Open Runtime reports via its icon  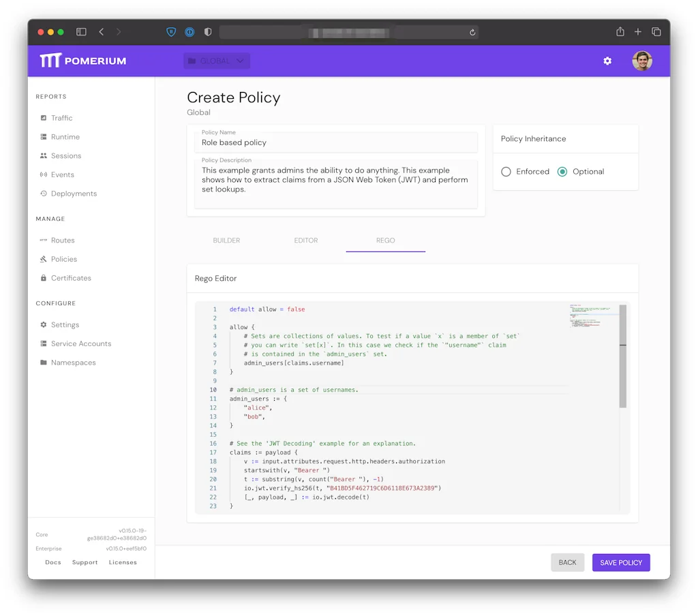coord(44,137)
